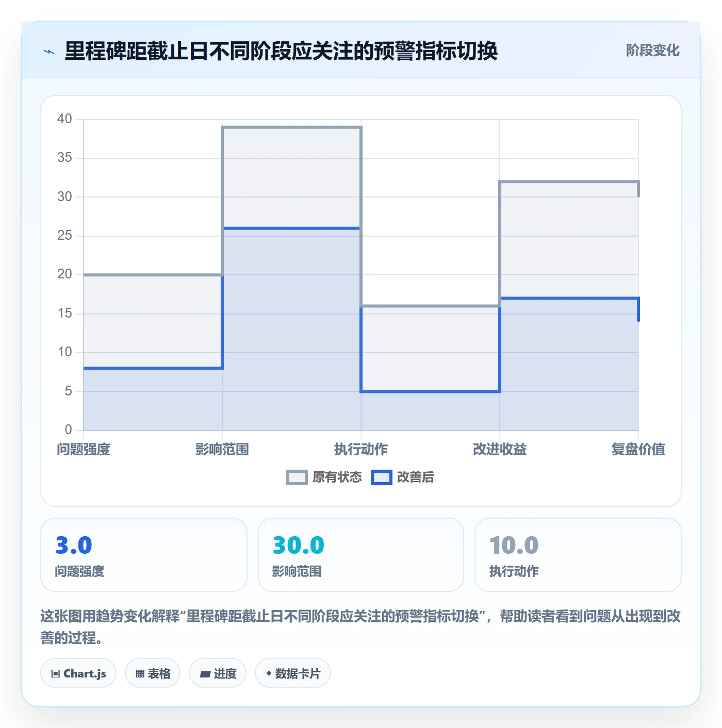The width and height of the screenshot is (722, 728).
Task: Select the Chart.js tag chip
Action: click(x=78, y=673)
